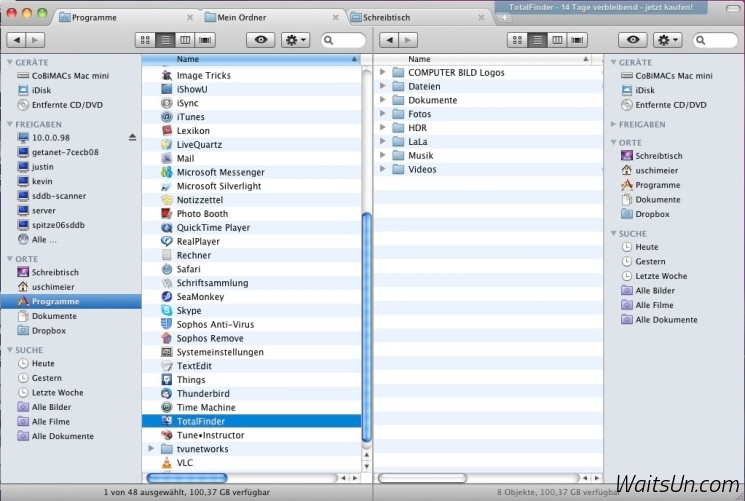Switch to the Mein Ordner tab
This screenshot has width=745, height=501.
click(x=274, y=17)
